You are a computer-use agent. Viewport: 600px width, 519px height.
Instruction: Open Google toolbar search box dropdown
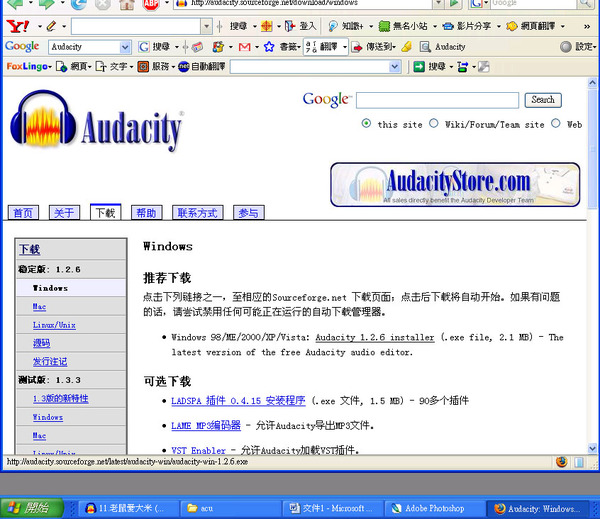pos(125,47)
